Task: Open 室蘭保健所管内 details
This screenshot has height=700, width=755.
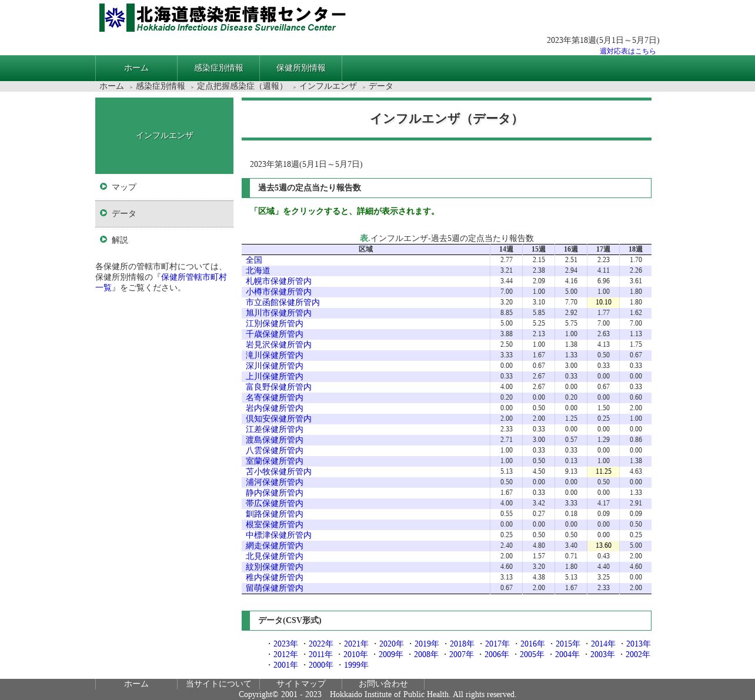Action: coord(275,461)
